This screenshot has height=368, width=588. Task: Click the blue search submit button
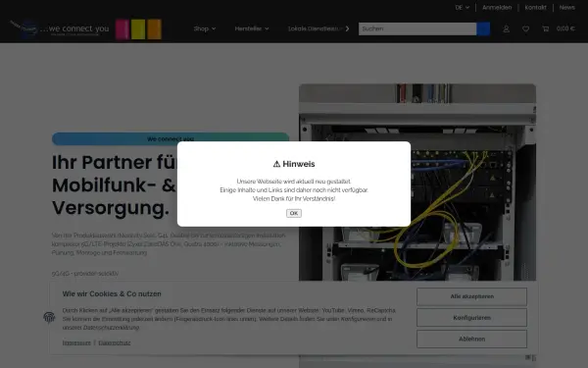pos(483,28)
